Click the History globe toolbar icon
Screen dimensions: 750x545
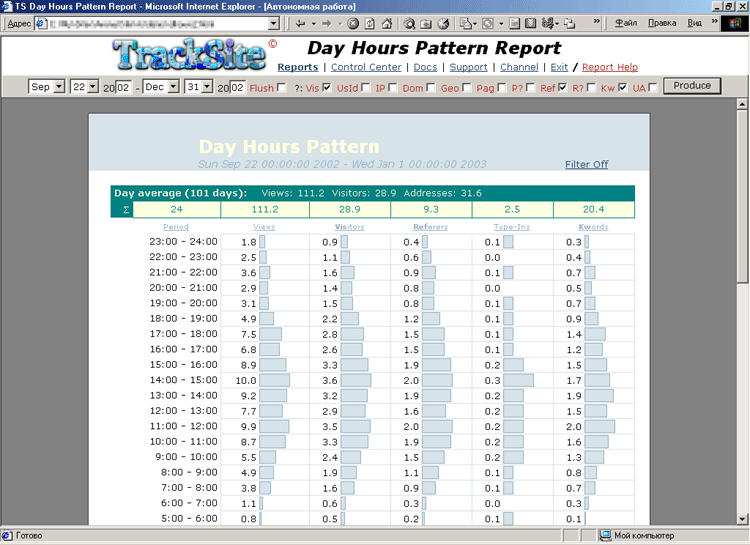pyautogui.click(x=443, y=23)
